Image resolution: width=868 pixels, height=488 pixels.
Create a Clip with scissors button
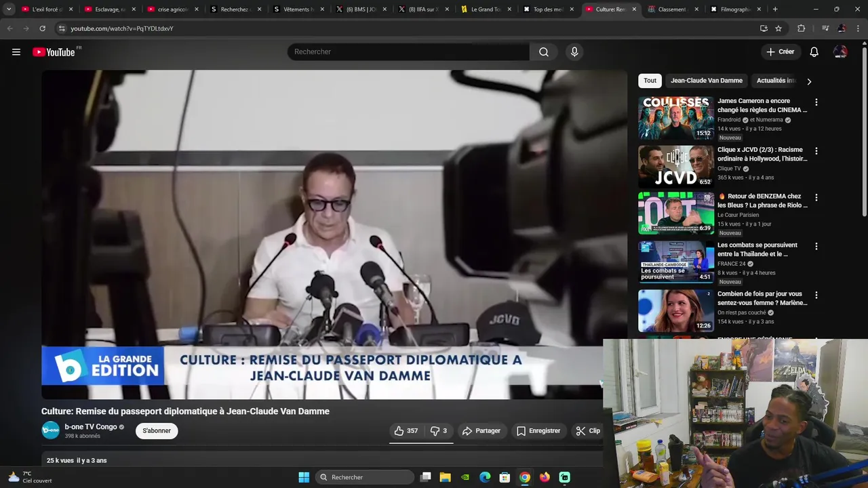[x=588, y=431]
